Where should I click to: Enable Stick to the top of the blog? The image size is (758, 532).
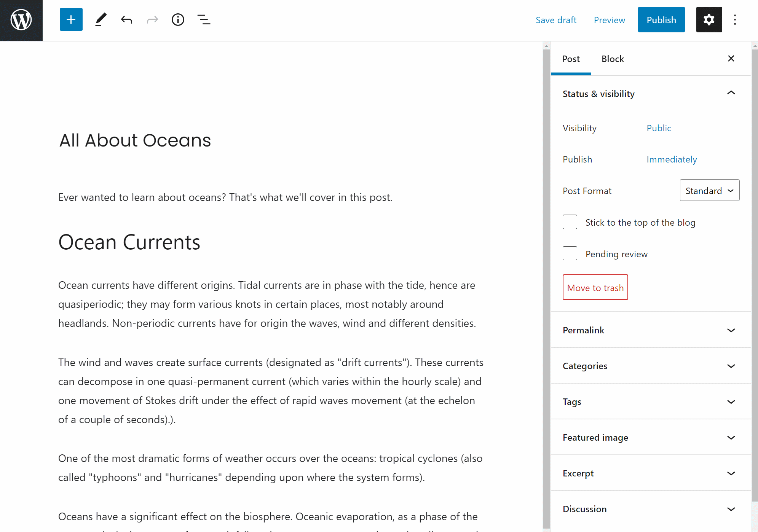click(570, 222)
